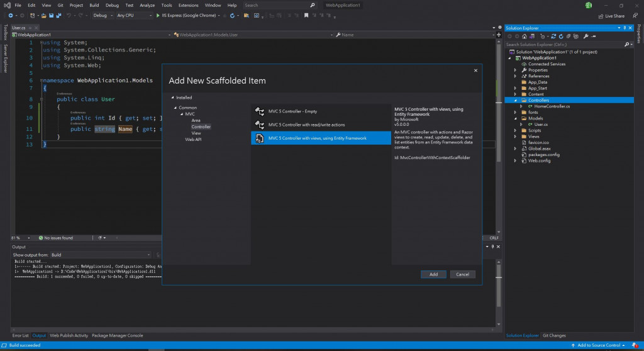Viewport: 644px width, 351px height.
Task: Expand the References node in Solution Explorer
Action: click(x=516, y=76)
